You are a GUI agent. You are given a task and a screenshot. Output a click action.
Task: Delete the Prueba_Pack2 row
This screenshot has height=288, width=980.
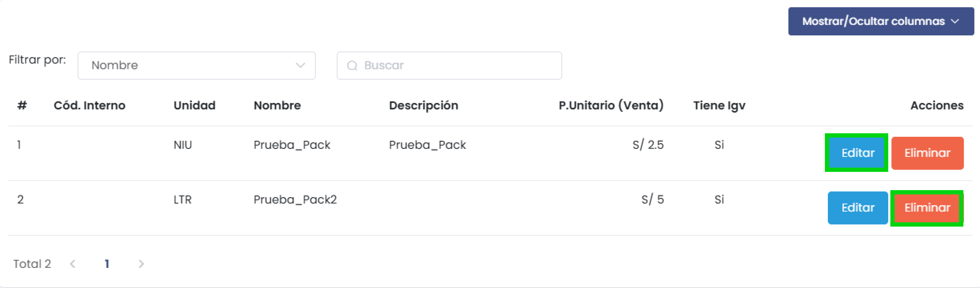(927, 208)
